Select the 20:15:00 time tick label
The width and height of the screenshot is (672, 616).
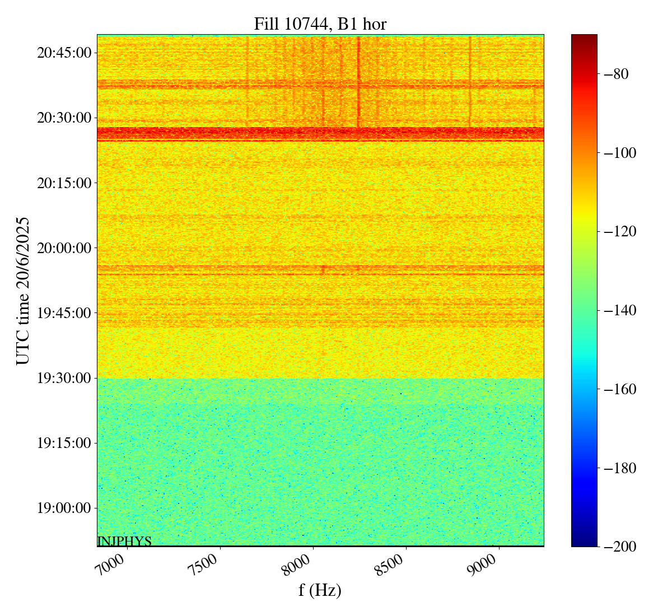(64, 183)
